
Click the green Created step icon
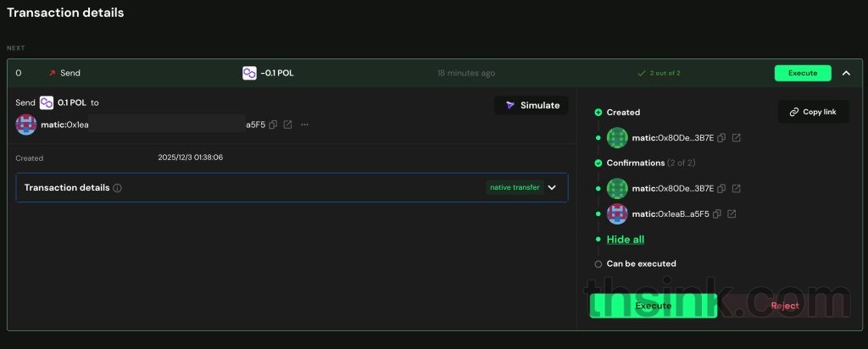(598, 113)
